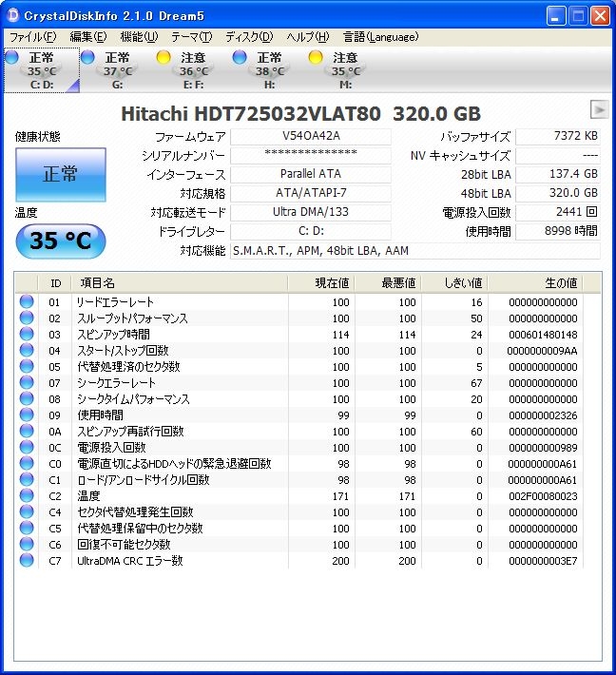Select the 電源投入回数 attribute name in table

[x=111, y=447]
